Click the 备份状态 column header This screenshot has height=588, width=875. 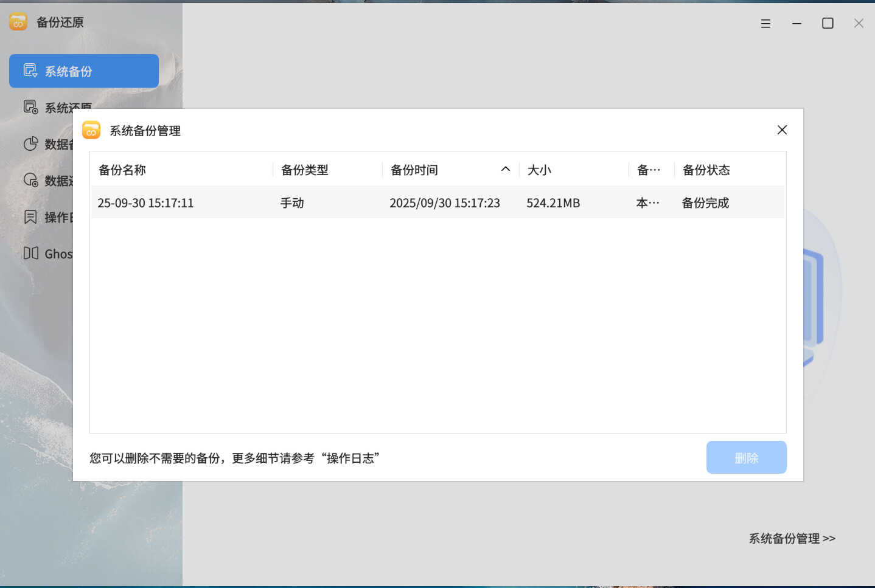click(706, 170)
